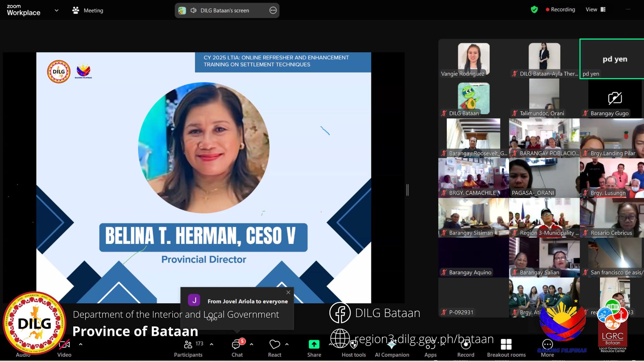Expand the Video options arrow

[x=80, y=344]
